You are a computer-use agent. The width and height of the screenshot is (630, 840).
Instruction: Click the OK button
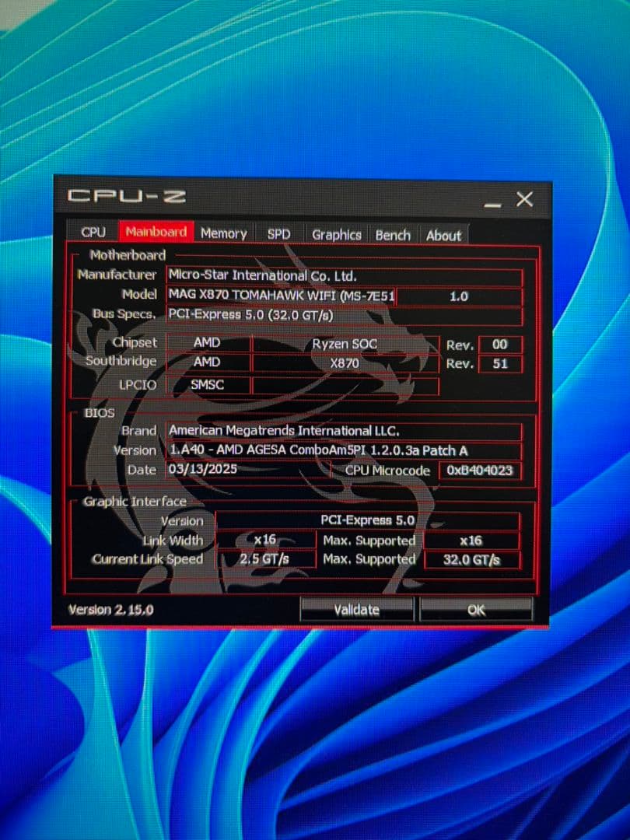pos(476,611)
